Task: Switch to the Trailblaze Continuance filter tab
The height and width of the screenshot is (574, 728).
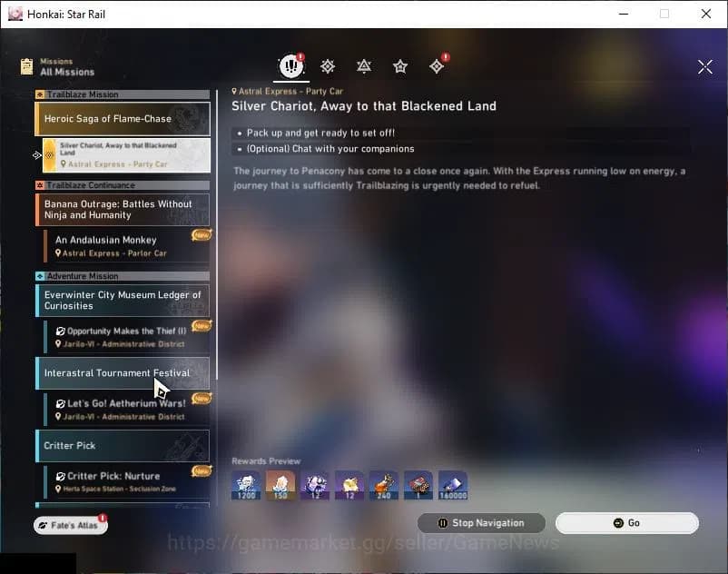Action: pyautogui.click(x=363, y=66)
